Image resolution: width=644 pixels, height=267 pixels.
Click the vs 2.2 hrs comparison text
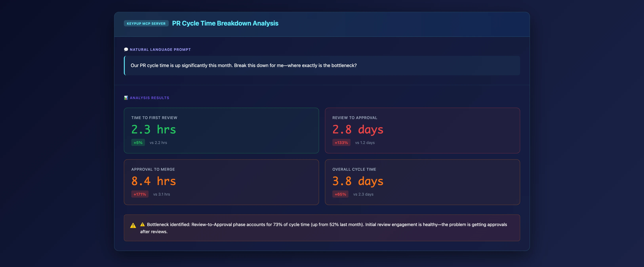click(x=158, y=143)
